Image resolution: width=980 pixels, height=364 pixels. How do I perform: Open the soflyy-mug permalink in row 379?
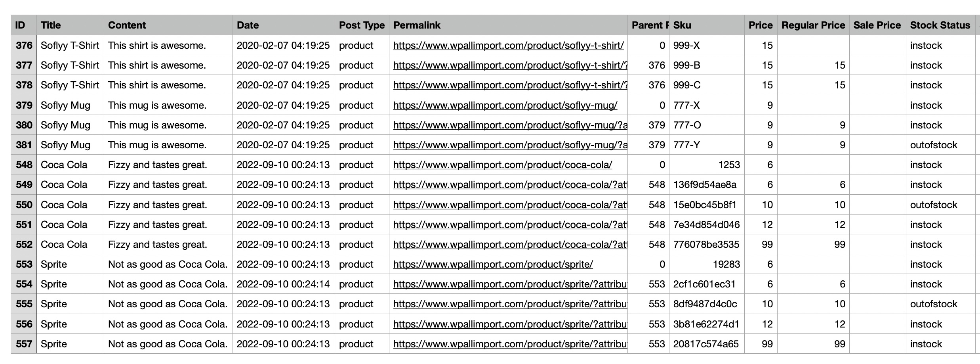[x=505, y=105]
